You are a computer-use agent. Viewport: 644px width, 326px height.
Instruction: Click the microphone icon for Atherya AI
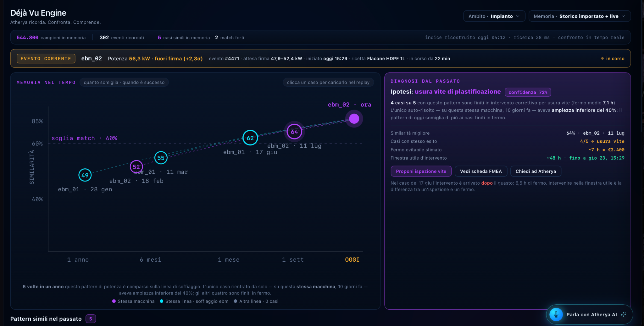pos(556,314)
